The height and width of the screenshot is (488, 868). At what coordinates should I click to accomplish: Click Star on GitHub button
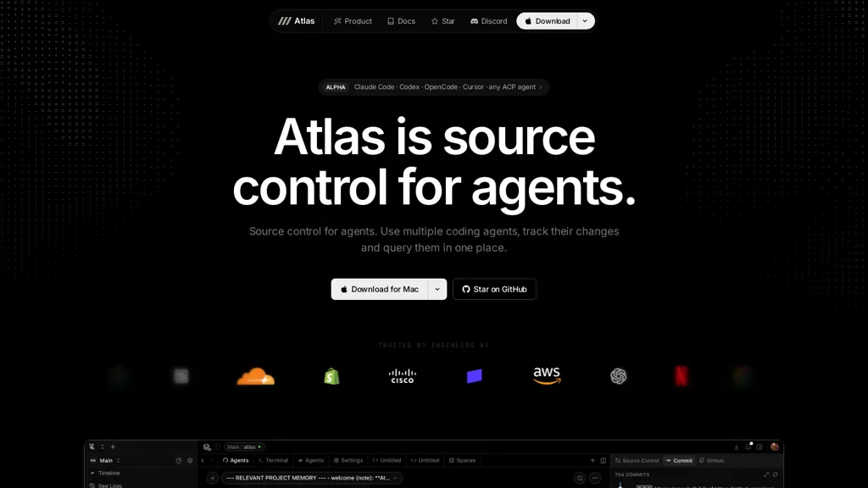point(494,289)
